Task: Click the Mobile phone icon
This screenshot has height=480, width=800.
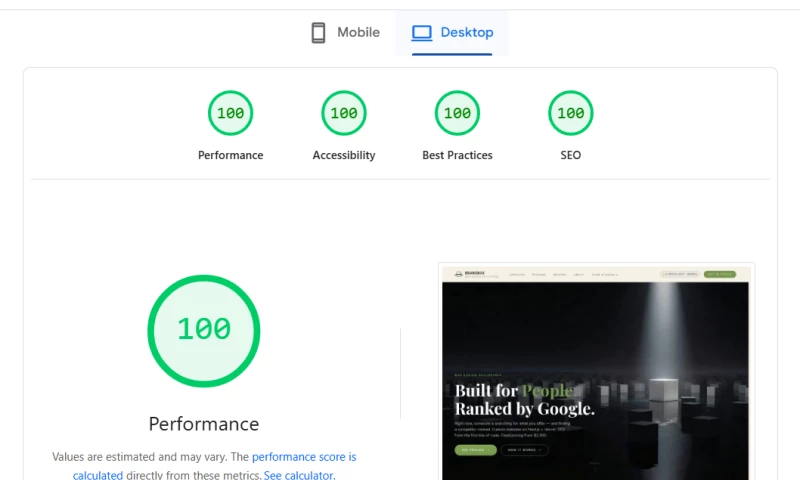Action: tap(318, 33)
